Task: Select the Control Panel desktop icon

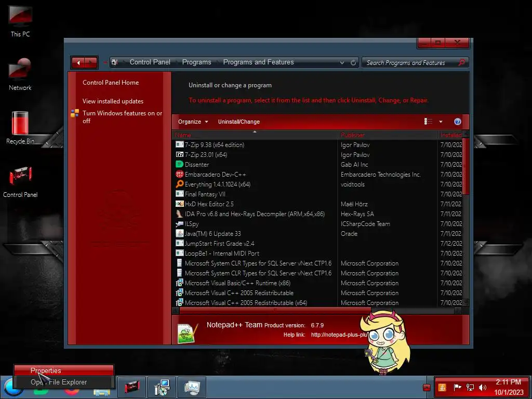Action: (20, 181)
